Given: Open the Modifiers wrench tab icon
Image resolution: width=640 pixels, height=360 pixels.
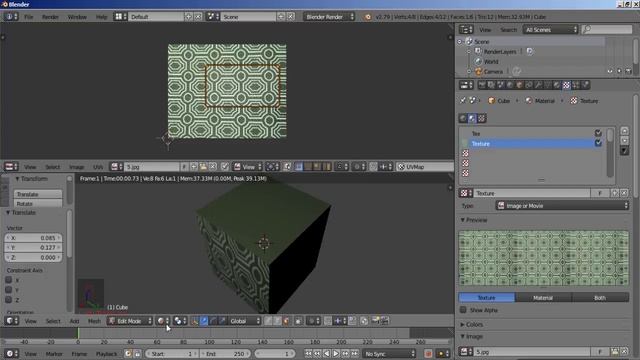Looking at the screenshot, I should click(x=538, y=85).
